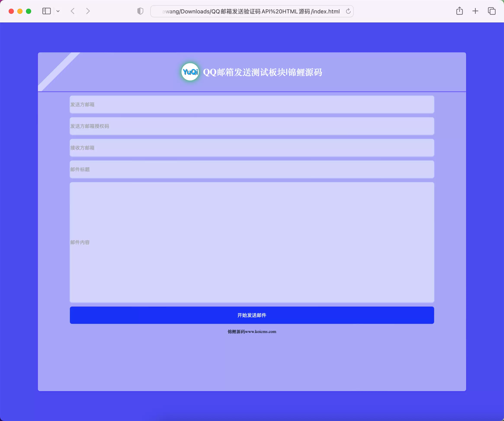This screenshot has width=504, height=421.
Task: Click the heading QQ邮箱发送测试板块
Action: pyautogui.click(x=245, y=72)
